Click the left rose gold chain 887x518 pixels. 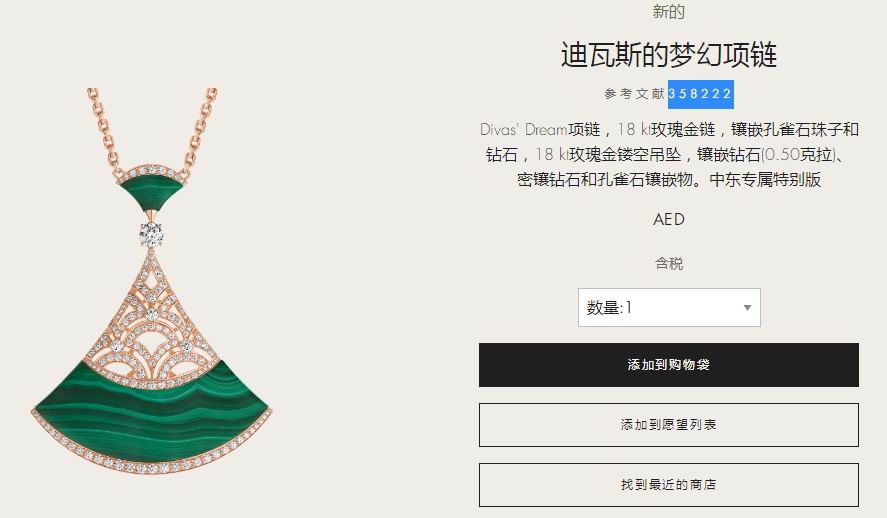pyautogui.click(x=105, y=131)
